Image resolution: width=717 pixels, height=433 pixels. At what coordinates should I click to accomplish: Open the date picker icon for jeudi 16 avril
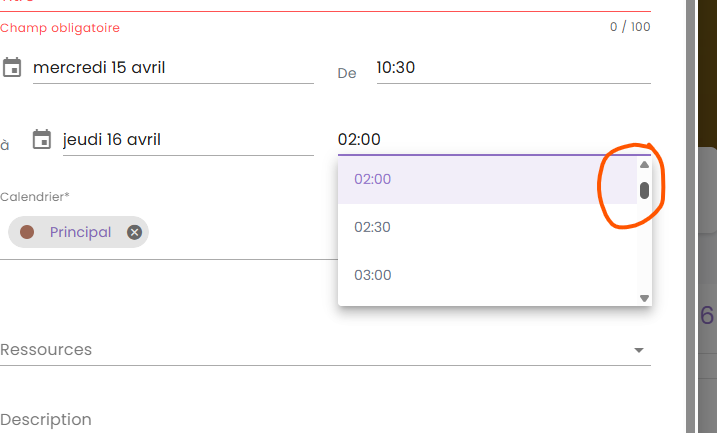[42, 140]
